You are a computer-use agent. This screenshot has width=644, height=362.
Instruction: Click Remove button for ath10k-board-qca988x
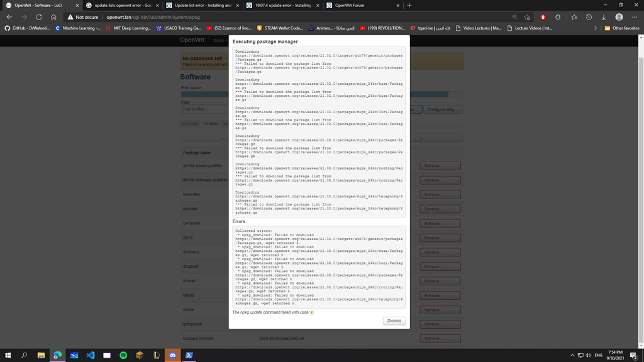click(x=440, y=166)
